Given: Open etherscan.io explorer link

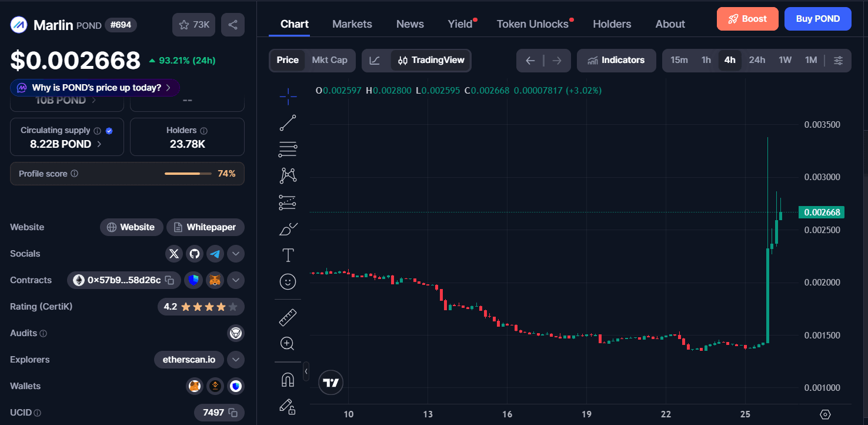Looking at the screenshot, I should click(189, 360).
